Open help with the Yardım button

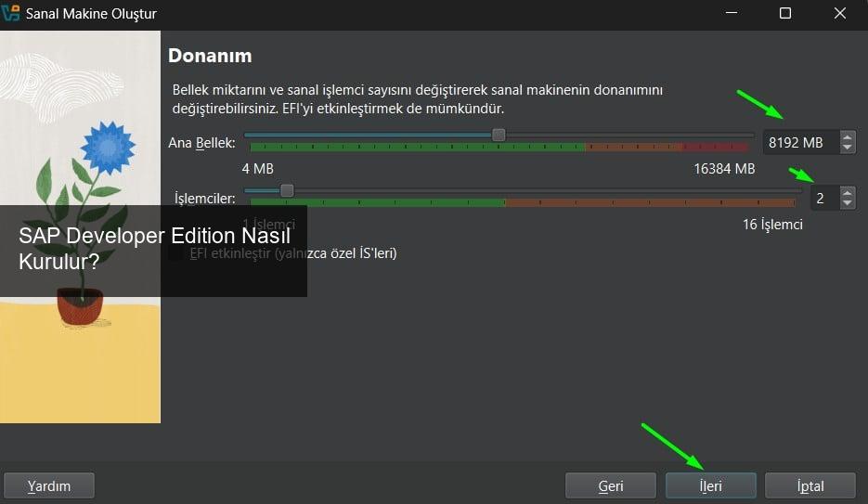pos(49,485)
